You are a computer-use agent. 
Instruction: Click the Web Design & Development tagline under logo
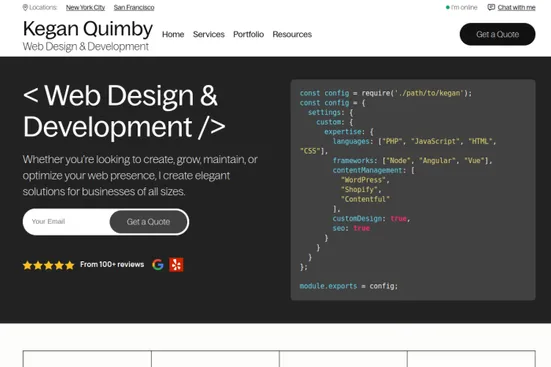(86, 46)
